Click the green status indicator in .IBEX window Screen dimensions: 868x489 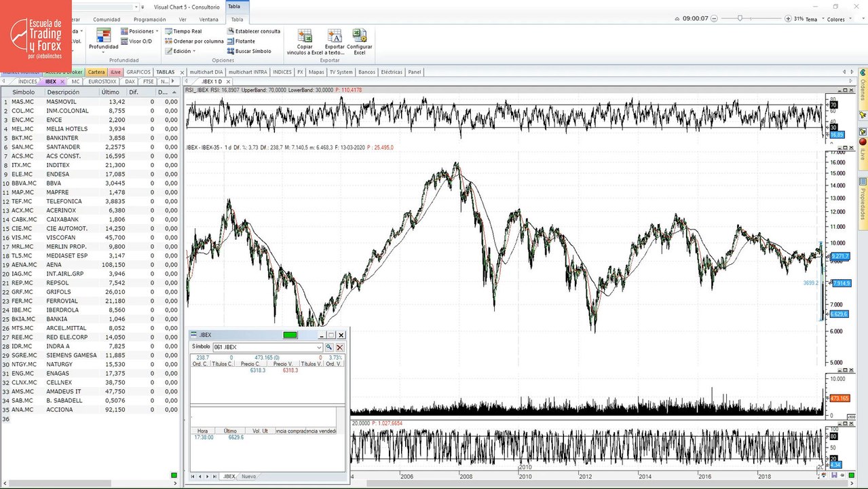(290, 335)
